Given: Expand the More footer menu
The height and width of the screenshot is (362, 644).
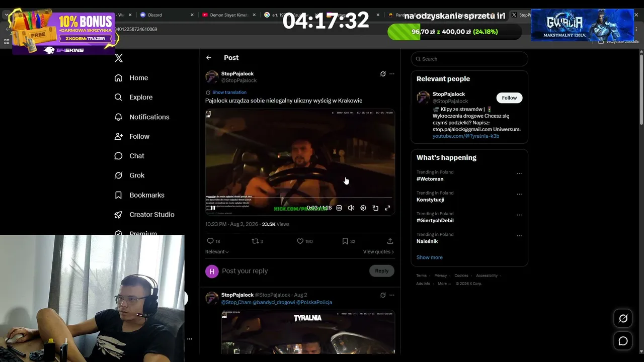Looking at the screenshot, I should pos(443,284).
